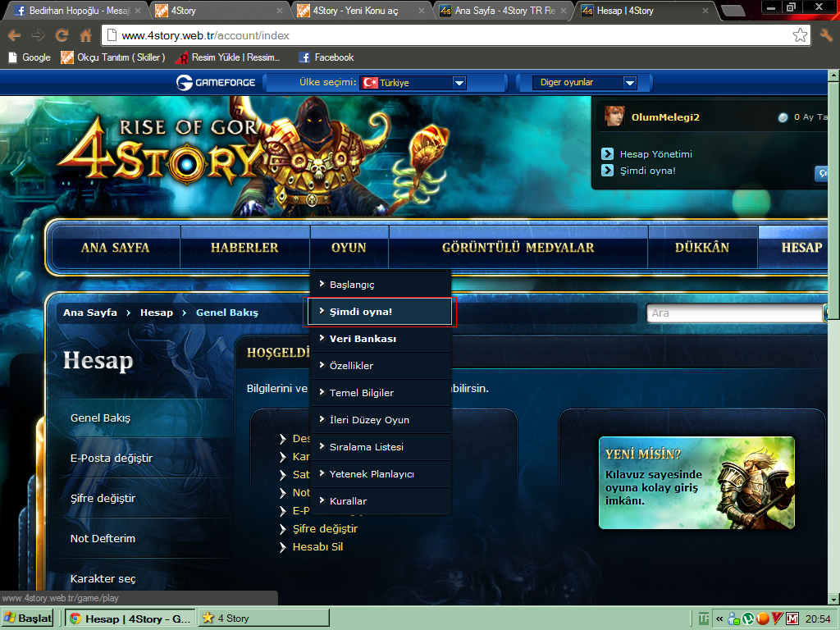Click the YENİ MİSİN? guide banner
The width and height of the screenshot is (840, 630).
(x=696, y=482)
